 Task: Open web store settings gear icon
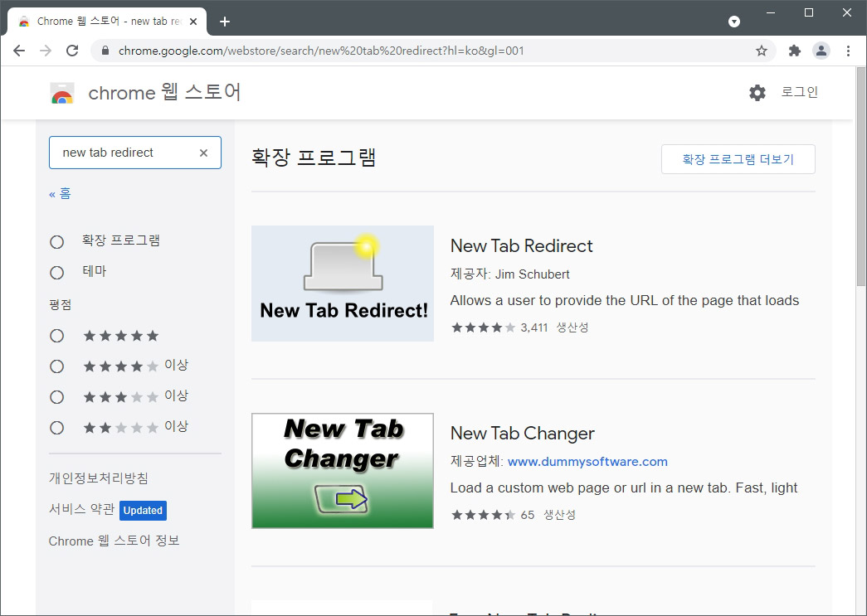pos(757,92)
